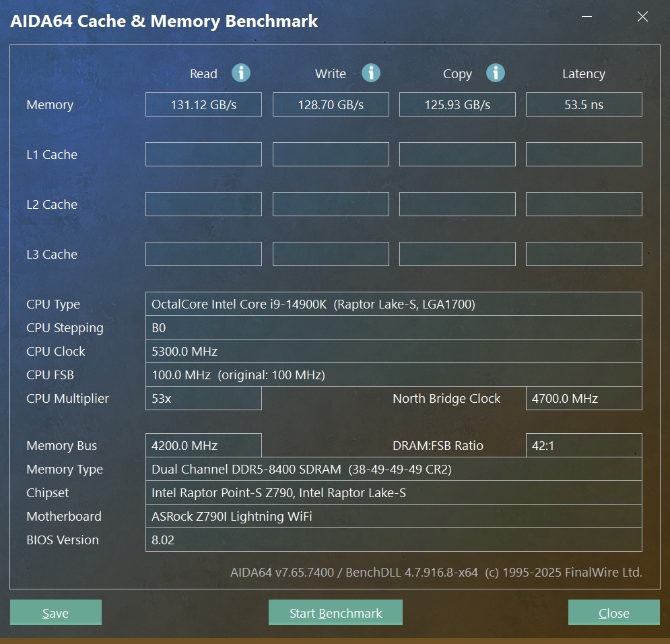
Task: Click the North Bridge Clock value 4700.0 MHz
Action: coord(584,398)
